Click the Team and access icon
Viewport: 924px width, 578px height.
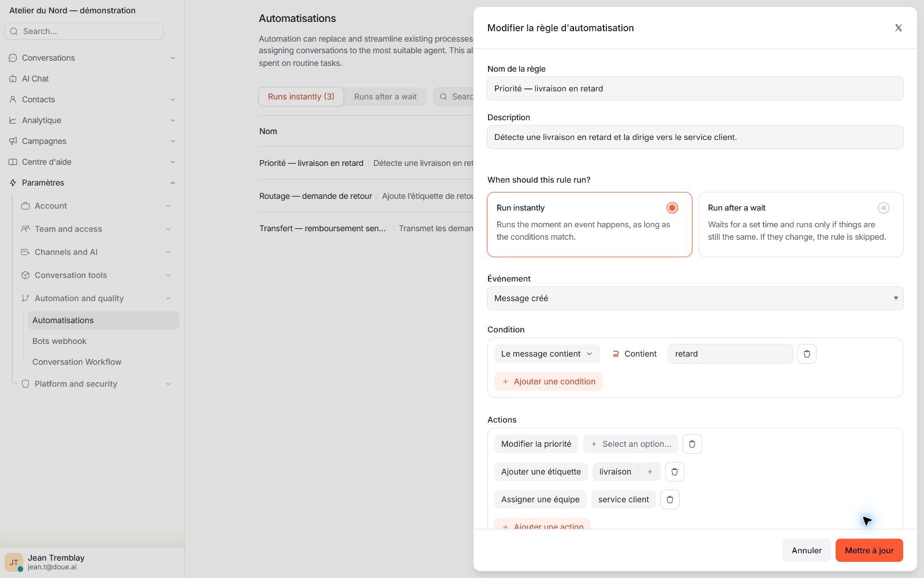pyautogui.click(x=25, y=229)
